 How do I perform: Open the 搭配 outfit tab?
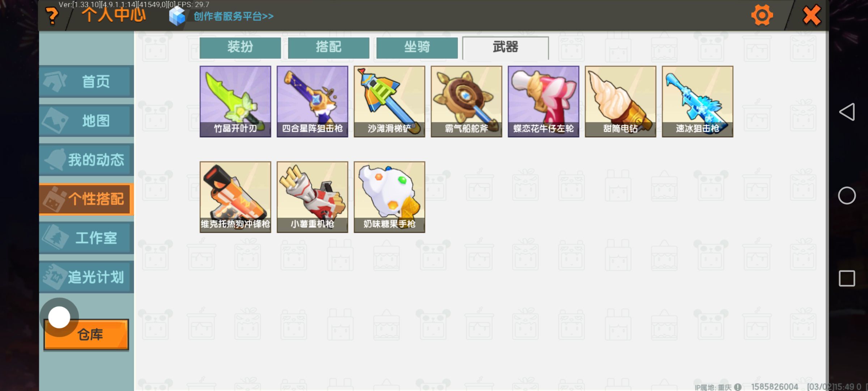point(328,47)
